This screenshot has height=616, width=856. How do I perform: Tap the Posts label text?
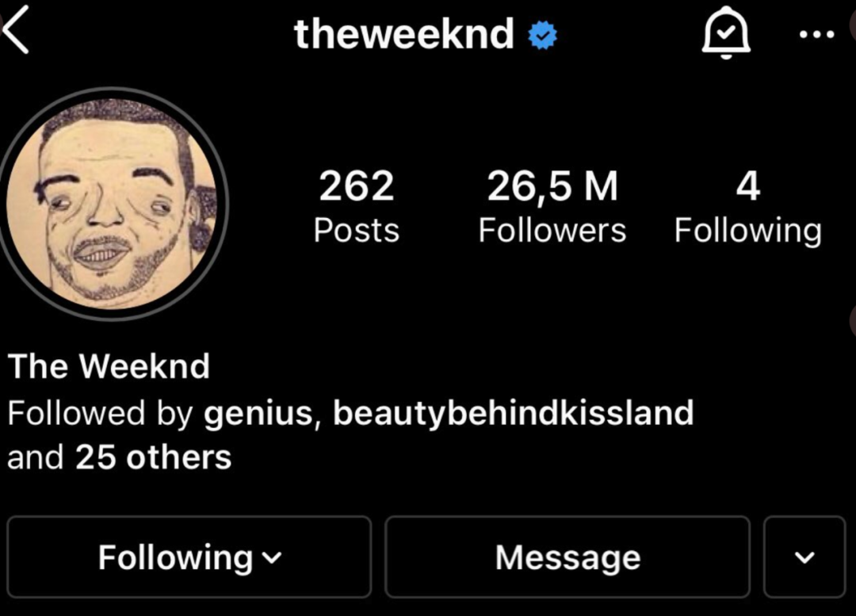(x=356, y=231)
